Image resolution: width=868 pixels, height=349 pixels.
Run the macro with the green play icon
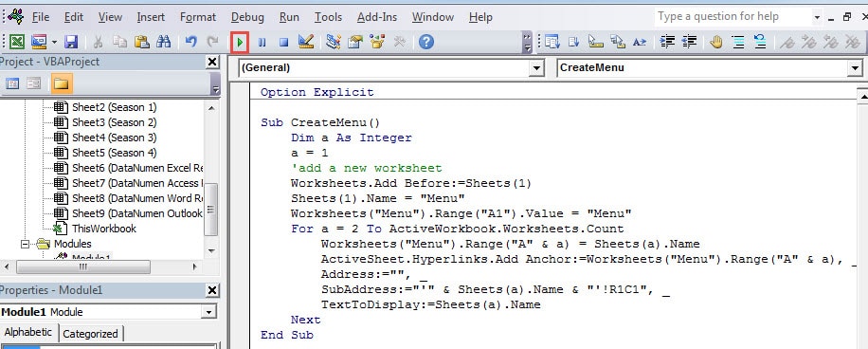(x=241, y=42)
